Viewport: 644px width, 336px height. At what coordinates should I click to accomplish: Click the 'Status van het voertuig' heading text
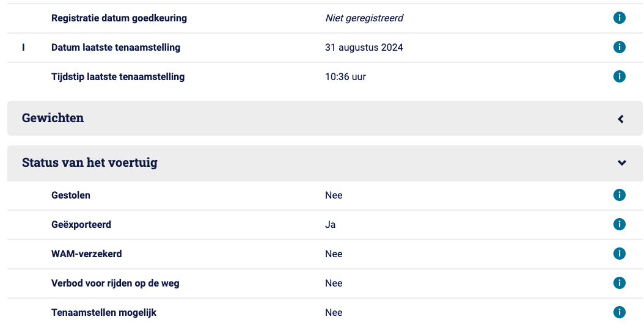coord(90,163)
